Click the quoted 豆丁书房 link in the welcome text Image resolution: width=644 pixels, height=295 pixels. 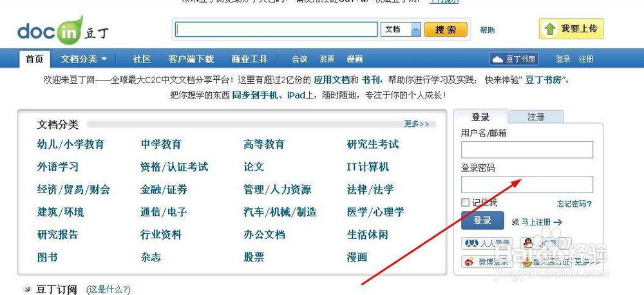coord(544,80)
